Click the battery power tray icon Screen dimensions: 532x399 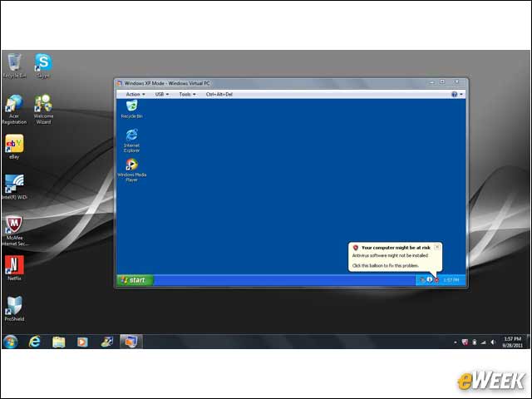(475, 342)
